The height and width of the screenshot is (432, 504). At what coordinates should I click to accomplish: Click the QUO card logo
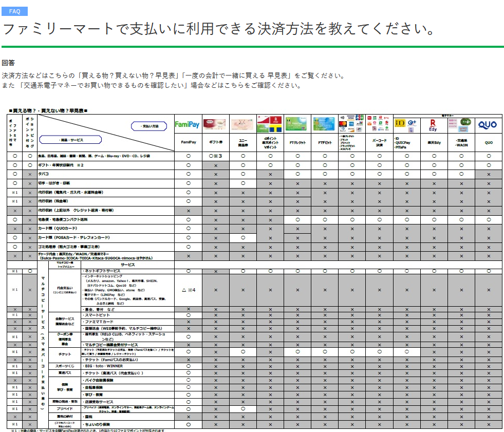[487, 125]
